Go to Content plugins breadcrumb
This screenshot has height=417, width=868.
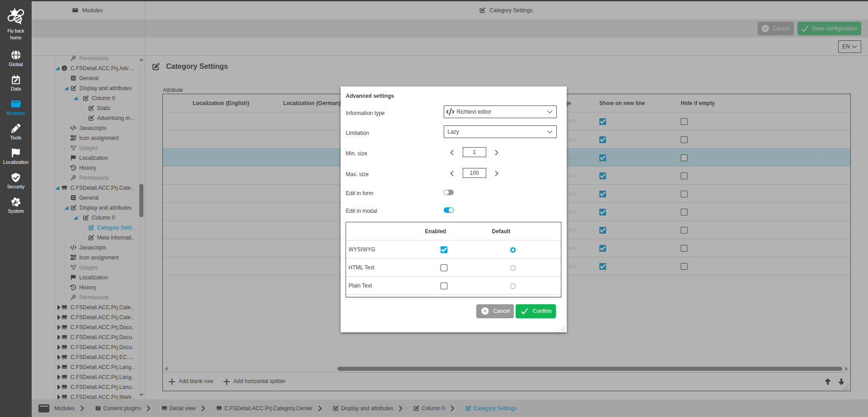click(x=118, y=408)
